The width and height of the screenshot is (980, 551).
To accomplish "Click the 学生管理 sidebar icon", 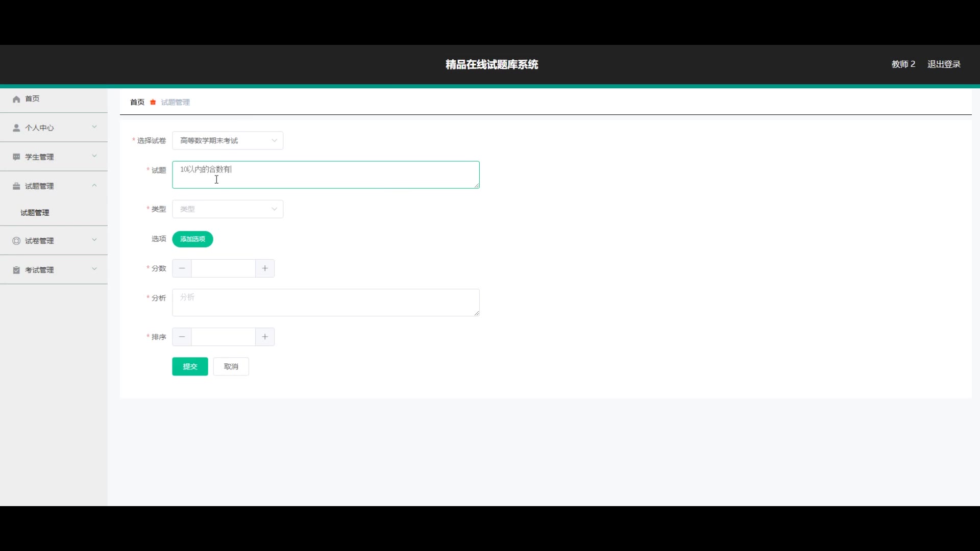I will [16, 157].
